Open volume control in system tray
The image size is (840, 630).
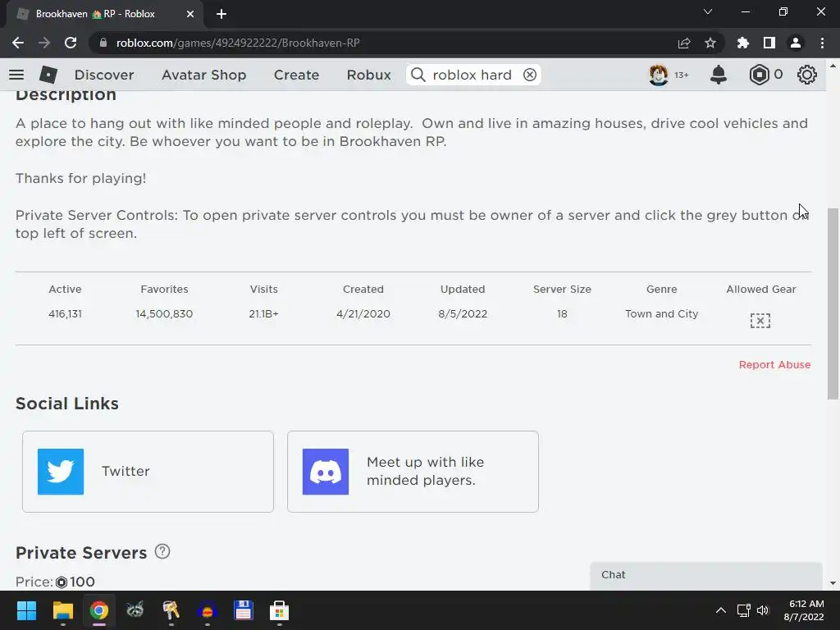pos(763,610)
